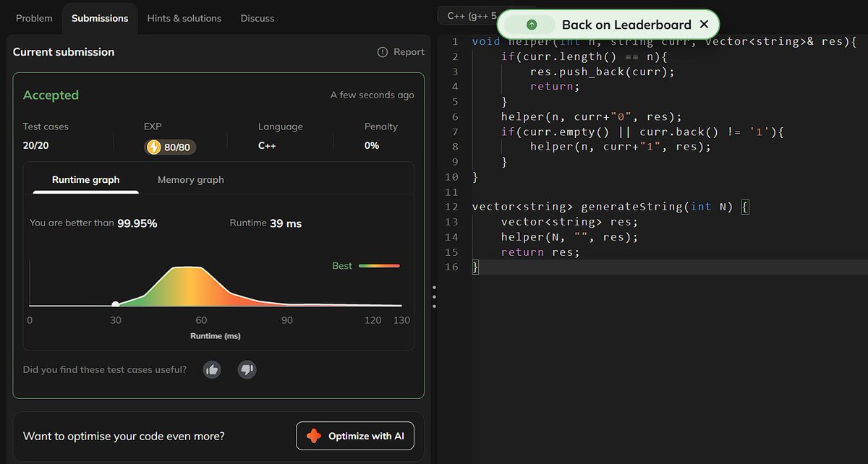Click the thumbs down icon
Screen dimensions: 868x464
pos(247,369)
